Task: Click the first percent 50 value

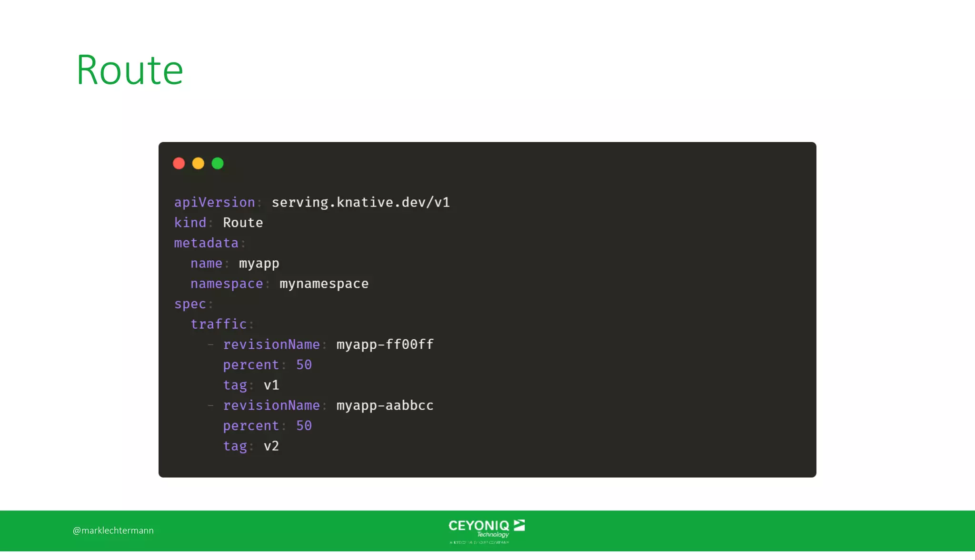Action: (x=304, y=365)
